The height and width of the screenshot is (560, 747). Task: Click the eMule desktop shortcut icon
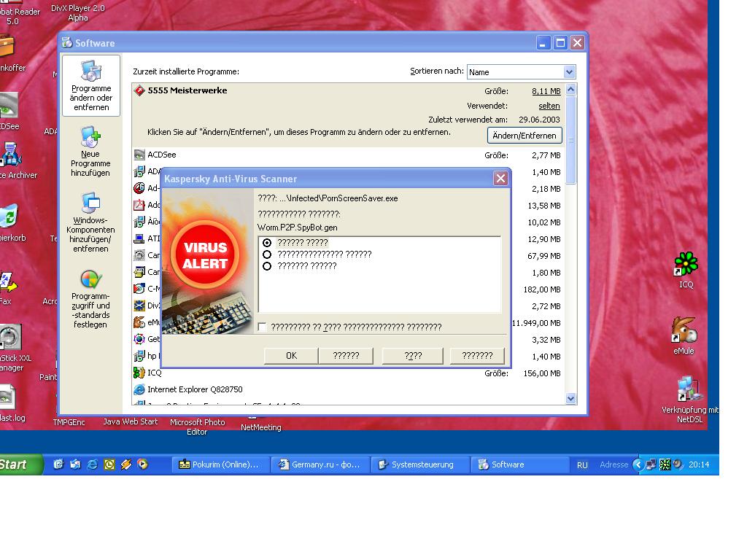(684, 330)
